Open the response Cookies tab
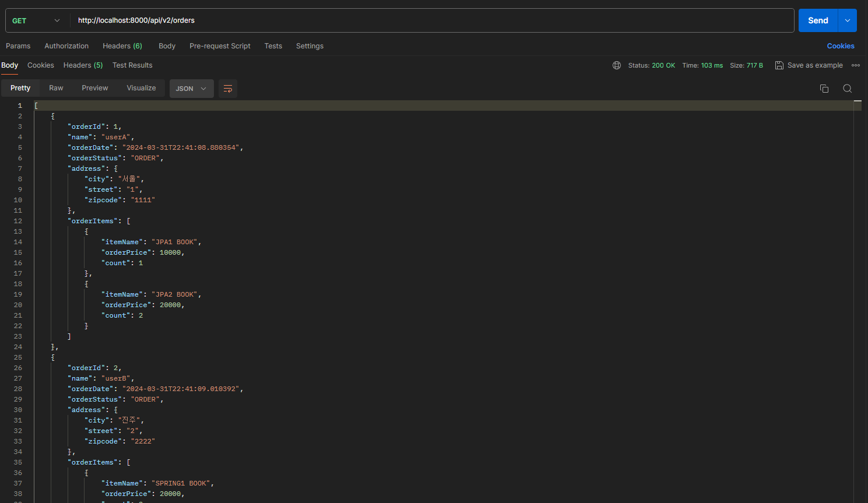Viewport: 868px width, 503px height. point(41,65)
